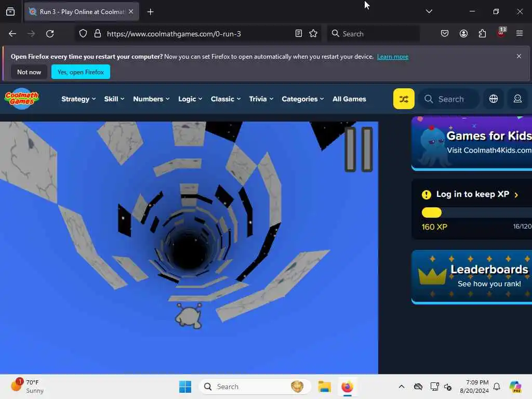Viewport: 532px width, 399px height.
Task: Reload the current page
Action: click(50, 34)
